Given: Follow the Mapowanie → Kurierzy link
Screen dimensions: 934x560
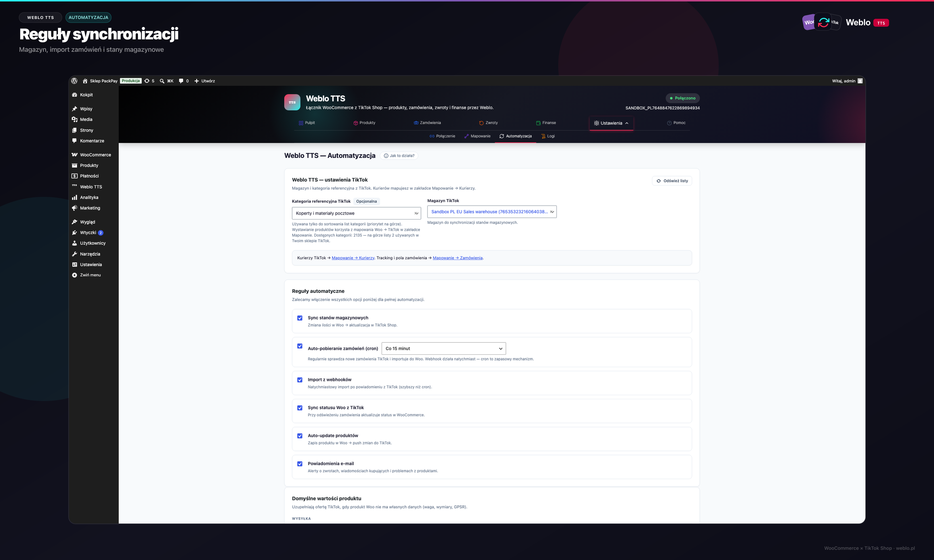Looking at the screenshot, I should tap(353, 258).
